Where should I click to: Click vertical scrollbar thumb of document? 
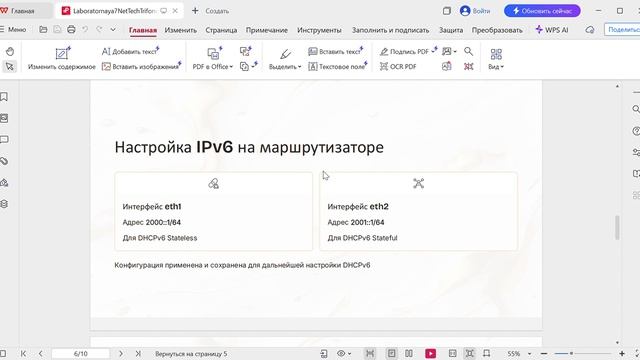[617, 227]
